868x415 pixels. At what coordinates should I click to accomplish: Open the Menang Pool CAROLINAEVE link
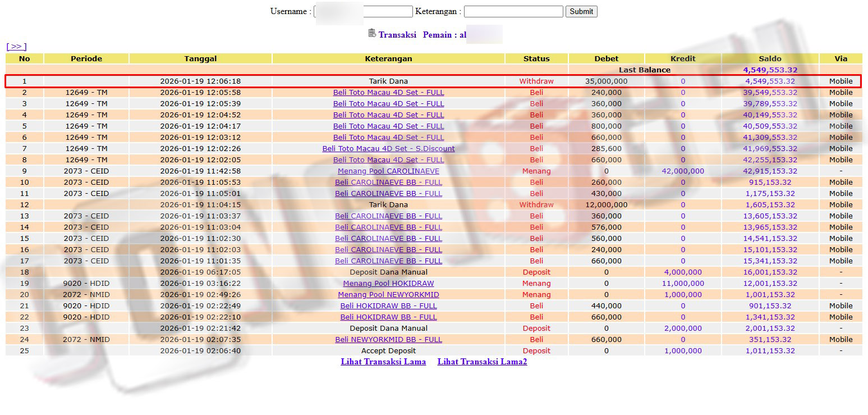pos(388,171)
